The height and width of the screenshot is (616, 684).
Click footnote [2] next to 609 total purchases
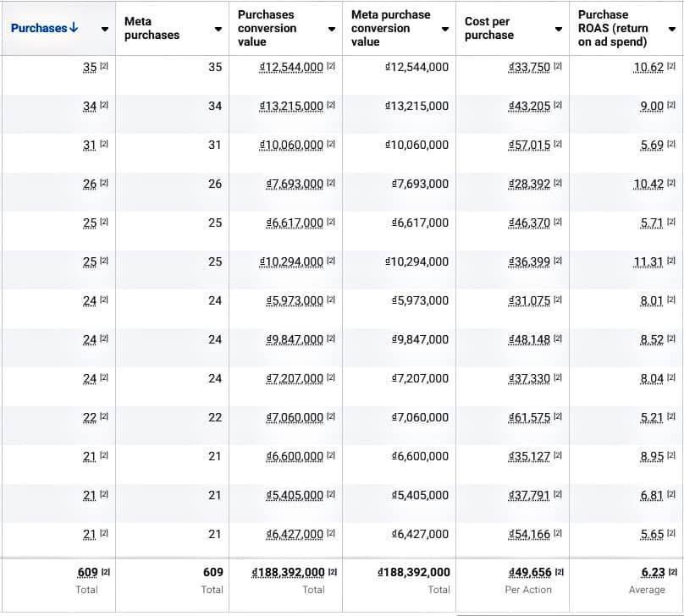[x=105, y=573]
